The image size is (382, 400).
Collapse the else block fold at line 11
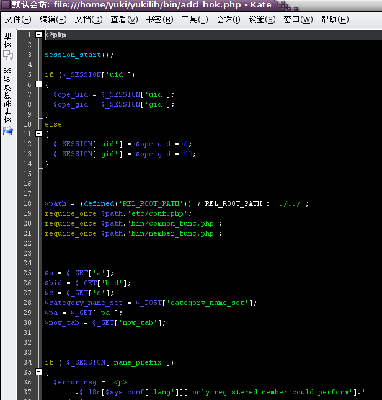(39, 134)
